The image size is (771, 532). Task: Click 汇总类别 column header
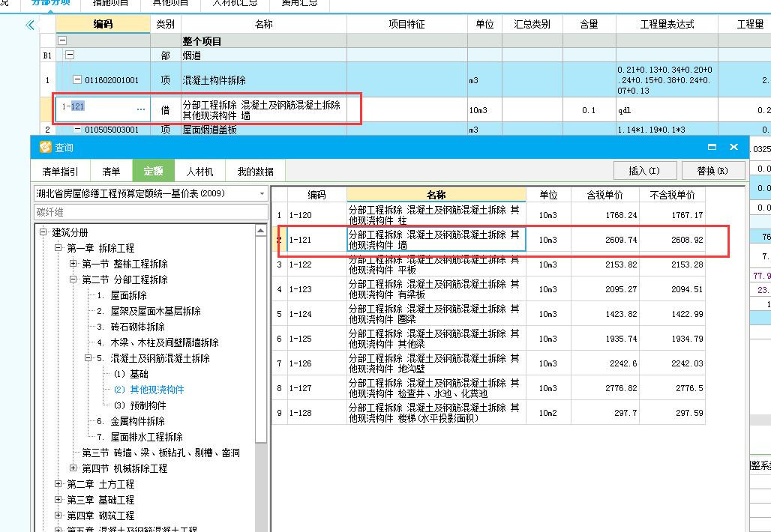[x=532, y=24]
